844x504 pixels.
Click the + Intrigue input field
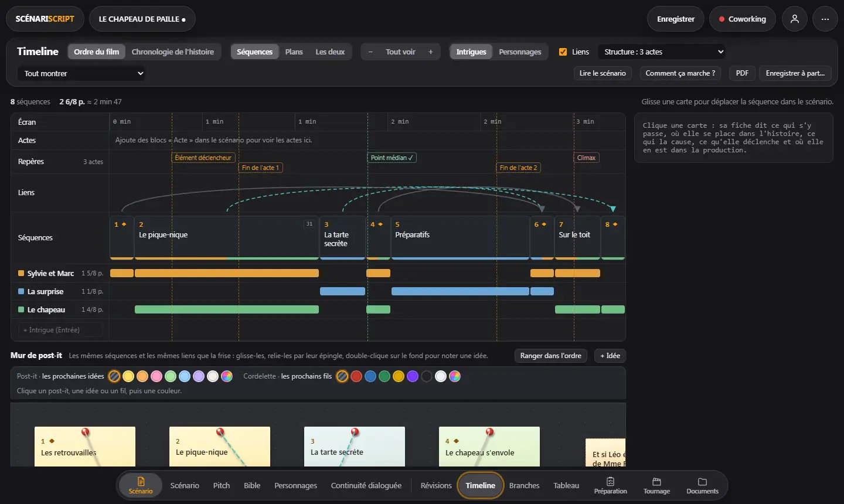point(60,330)
